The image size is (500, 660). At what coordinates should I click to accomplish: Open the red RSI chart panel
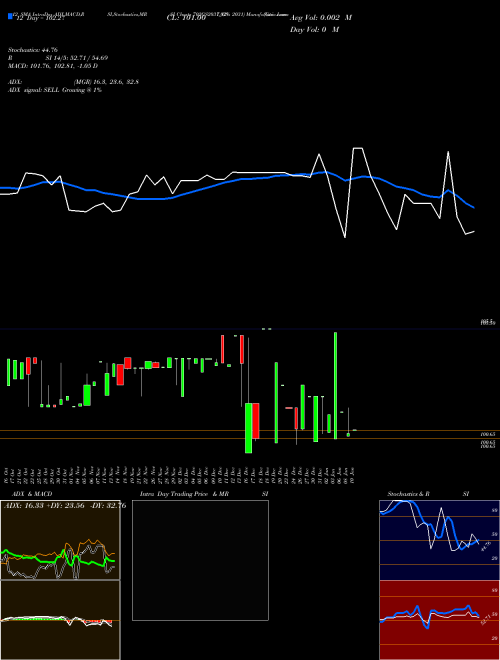point(439,620)
